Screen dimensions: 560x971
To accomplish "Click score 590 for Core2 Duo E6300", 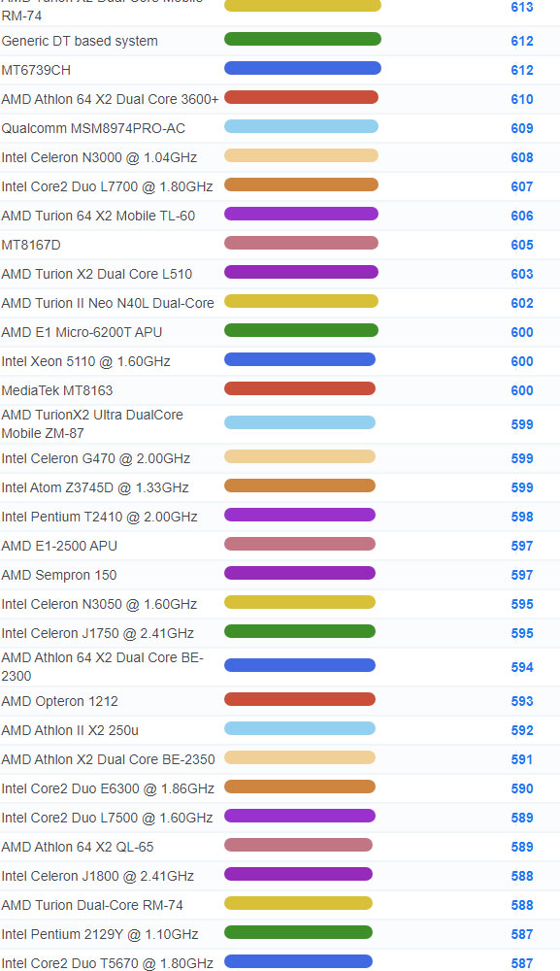I will [522, 788].
